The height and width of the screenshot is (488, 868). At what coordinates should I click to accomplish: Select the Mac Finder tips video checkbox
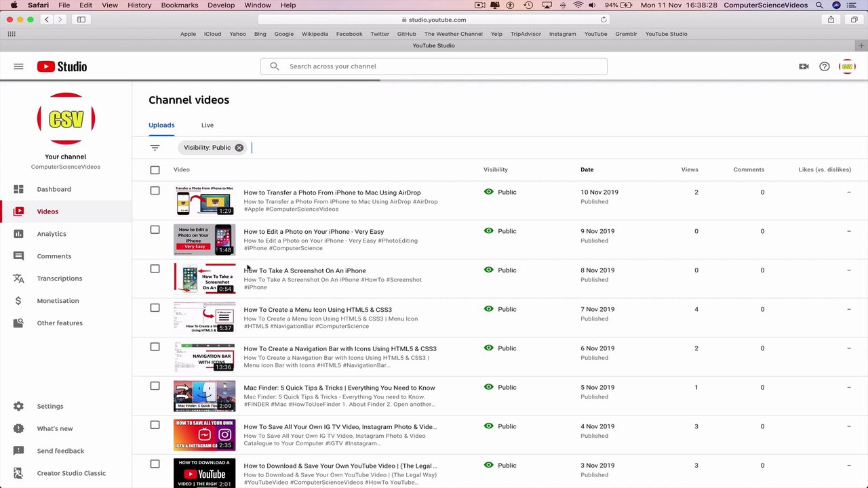coord(155,386)
